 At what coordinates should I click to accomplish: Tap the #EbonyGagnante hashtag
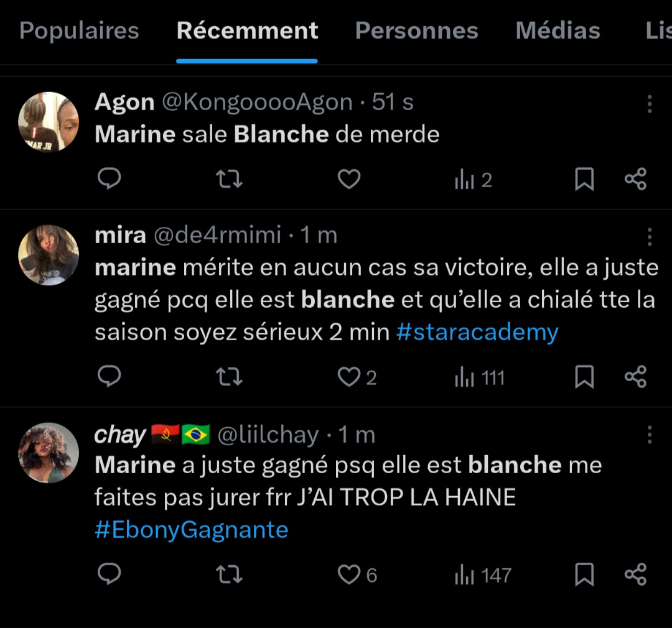(x=192, y=530)
